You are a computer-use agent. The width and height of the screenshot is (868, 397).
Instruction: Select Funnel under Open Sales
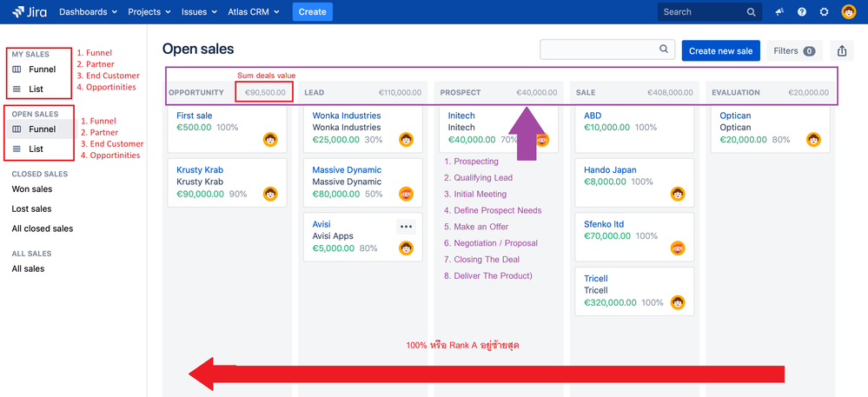point(40,129)
